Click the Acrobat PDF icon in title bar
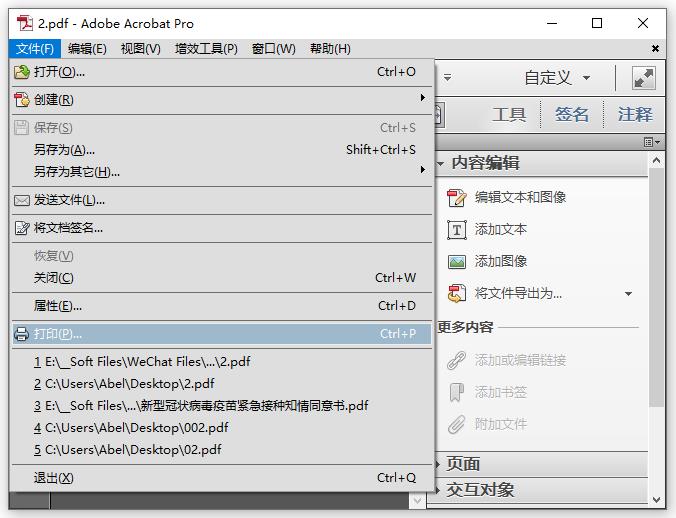Screen dimensions: 676x518 24,23
